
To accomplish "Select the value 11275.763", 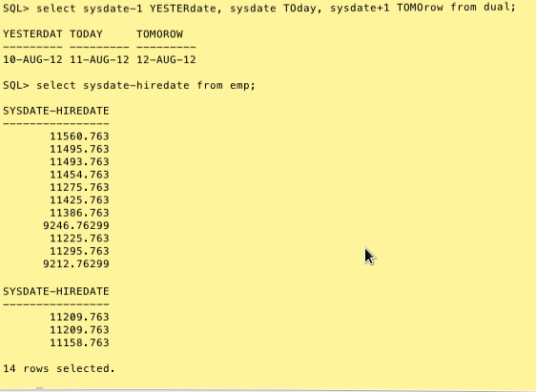I will click(x=80, y=187).
